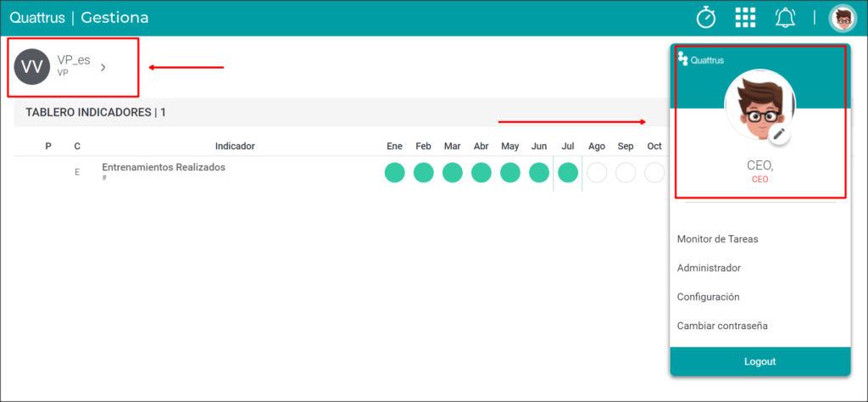Select the May indicator status circle
The width and height of the screenshot is (868, 402).
point(510,173)
